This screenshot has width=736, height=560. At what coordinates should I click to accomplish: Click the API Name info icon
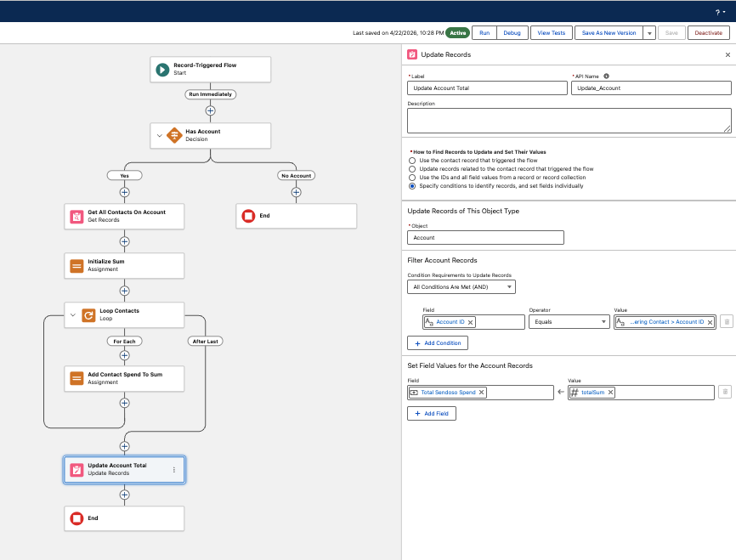tap(606, 76)
